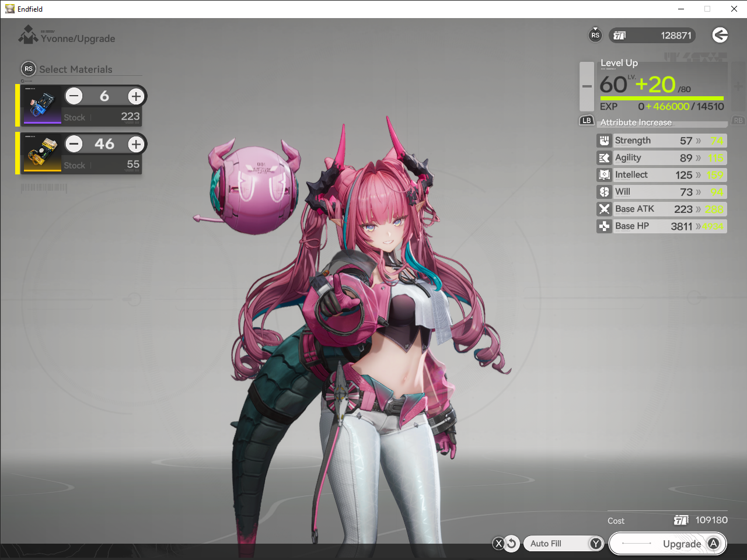The image size is (747, 560).
Task: Click the Base HP 3811 stat row
Action: [662, 226]
